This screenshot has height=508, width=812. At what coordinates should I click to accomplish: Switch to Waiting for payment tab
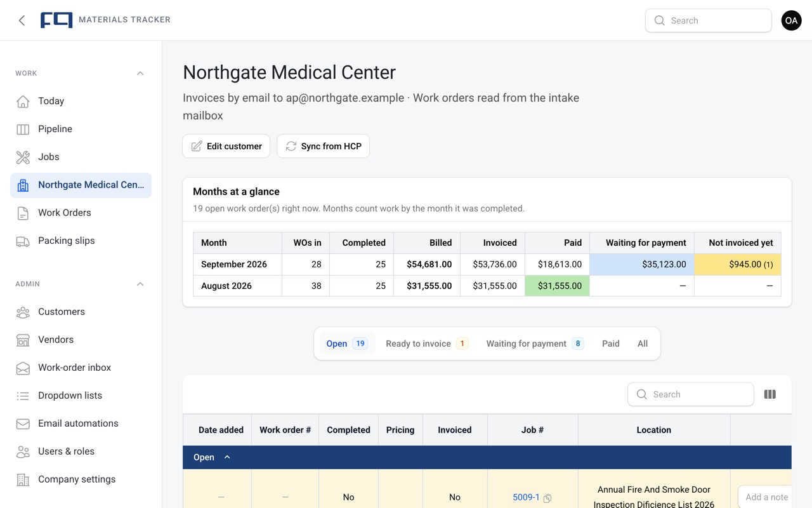(x=535, y=344)
